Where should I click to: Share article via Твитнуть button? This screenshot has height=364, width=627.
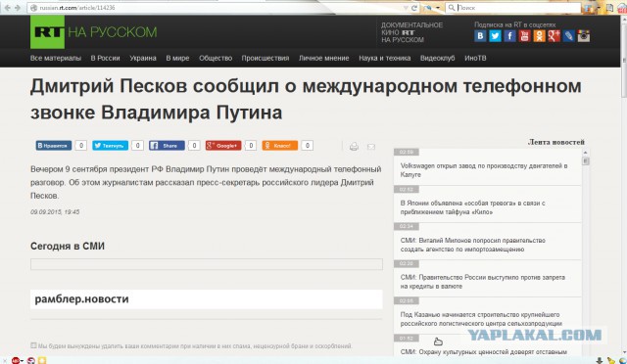tap(111, 146)
